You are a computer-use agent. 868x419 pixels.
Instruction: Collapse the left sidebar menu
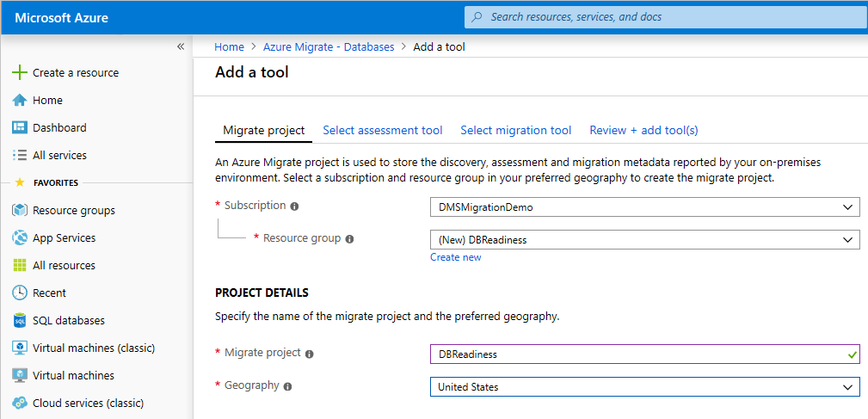click(181, 46)
